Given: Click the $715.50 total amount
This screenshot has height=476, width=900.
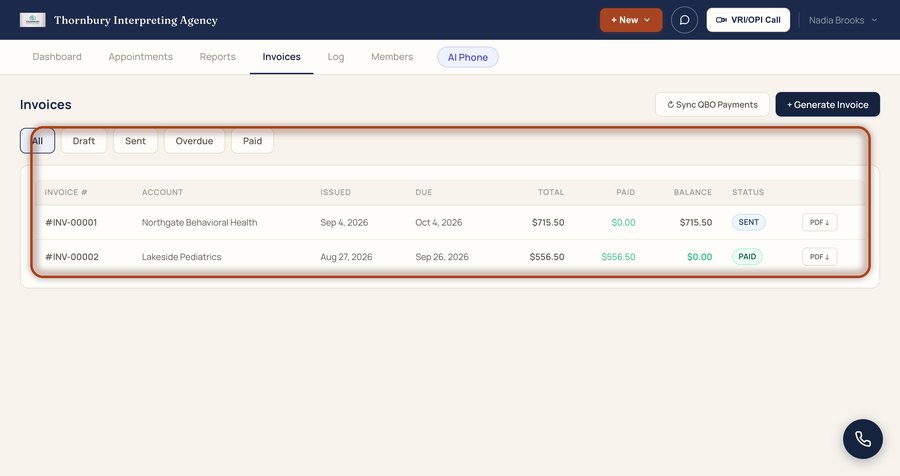Looking at the screenshot, I should coord(548,222).
